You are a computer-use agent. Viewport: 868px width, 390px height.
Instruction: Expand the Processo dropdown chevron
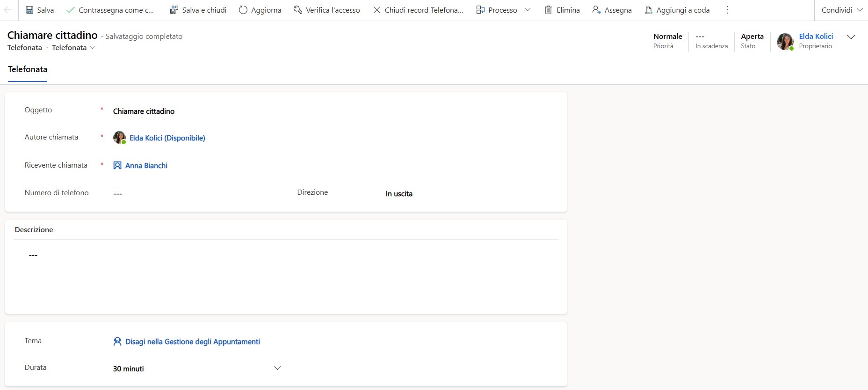pos(528,10)
